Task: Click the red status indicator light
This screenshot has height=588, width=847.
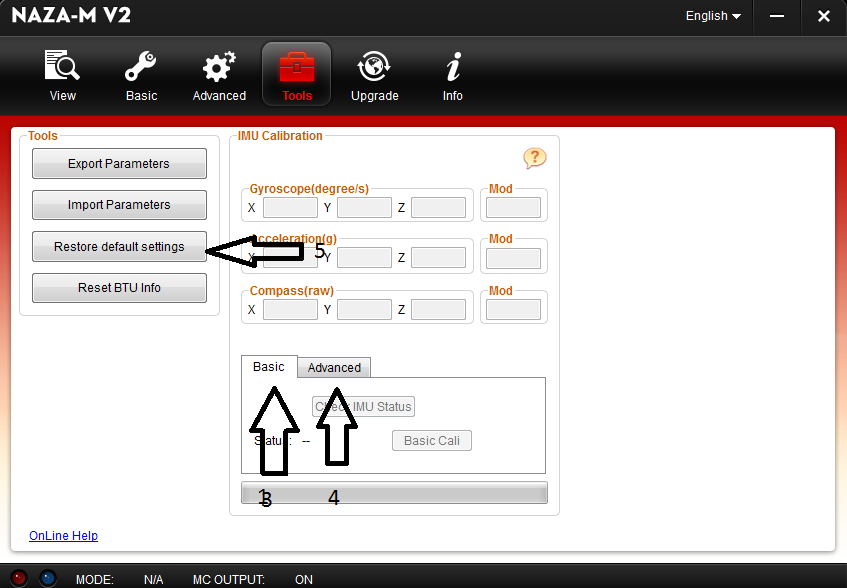Action: click(19, 578)
